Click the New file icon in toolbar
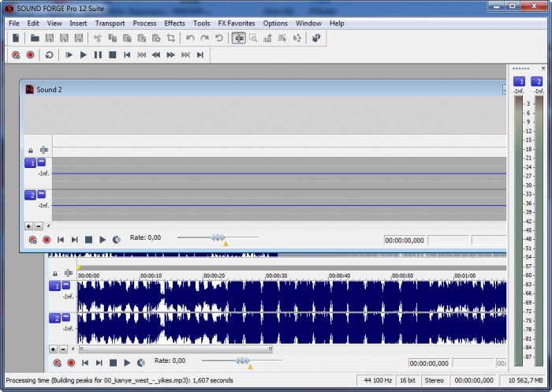The height and width of the screenshot is (392, 552). pos(16,38)
